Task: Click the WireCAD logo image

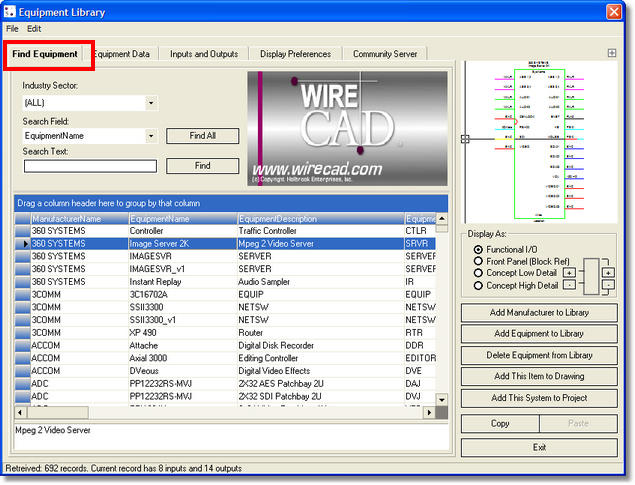Action: tap(347, 128)
